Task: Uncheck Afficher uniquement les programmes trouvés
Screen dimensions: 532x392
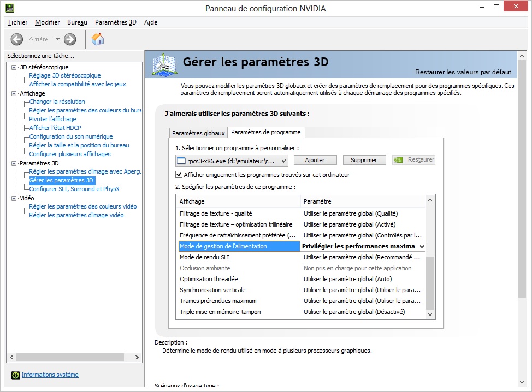Action: point(179,175)
